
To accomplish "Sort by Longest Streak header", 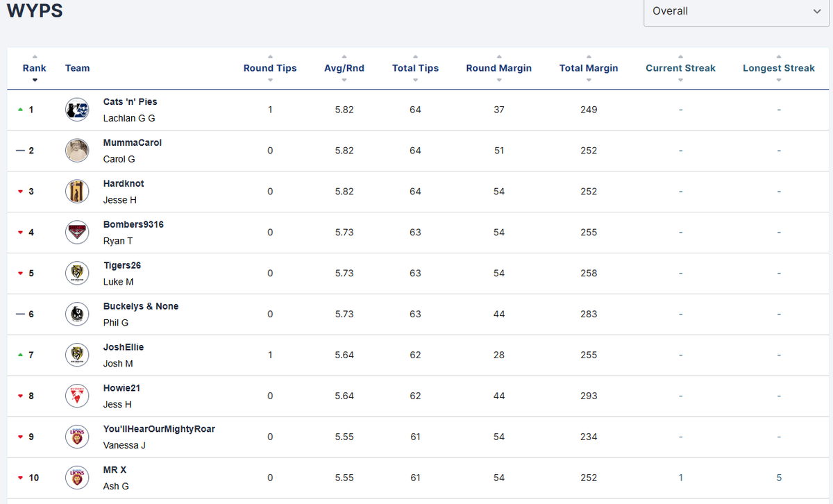I will [779, 68].
